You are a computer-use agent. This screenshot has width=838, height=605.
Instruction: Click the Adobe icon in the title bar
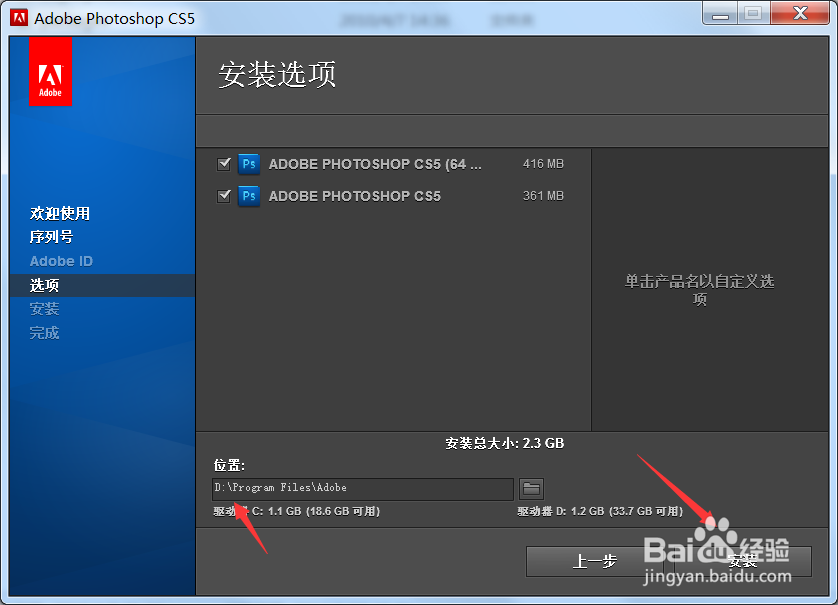pyautogui.click(x=19, y=18)
